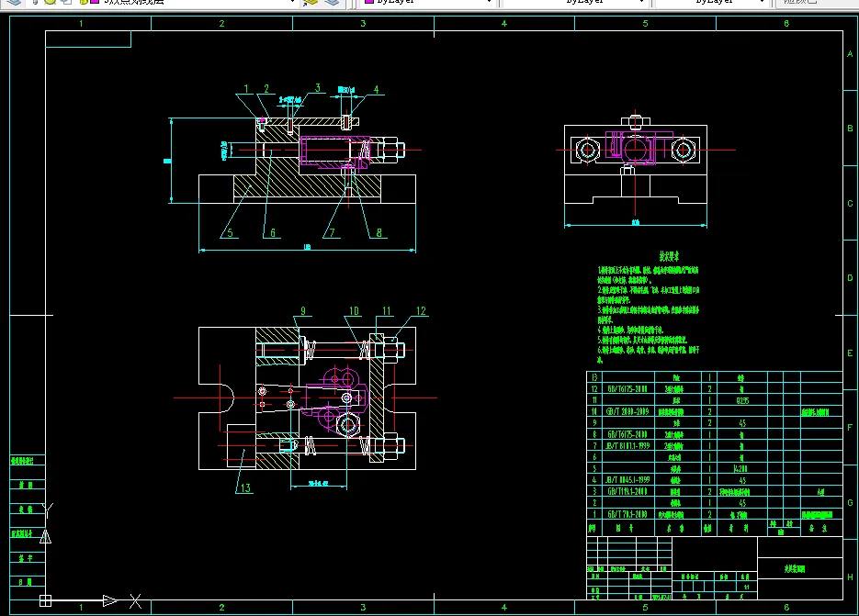859x616 pixels.
Task: Select the Q235 material cell in parts list
Action: (x=741, y=401)
